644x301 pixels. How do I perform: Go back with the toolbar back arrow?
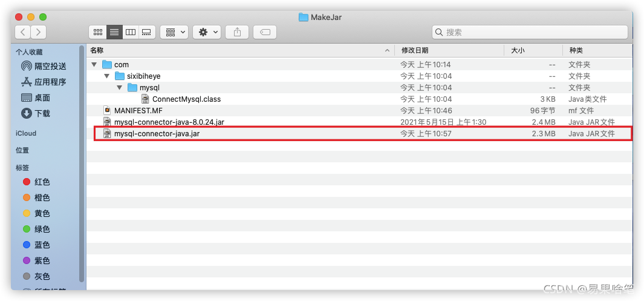(x=24, y=32)
